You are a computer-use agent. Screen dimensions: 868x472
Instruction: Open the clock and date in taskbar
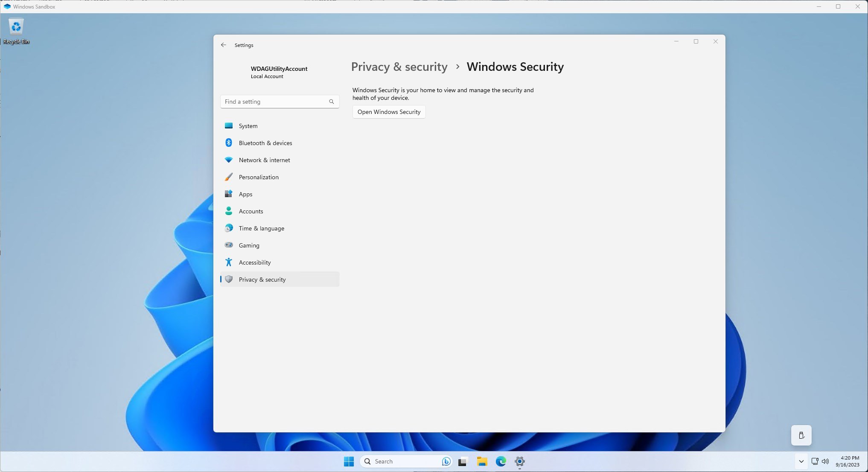(x=848, y=461)
